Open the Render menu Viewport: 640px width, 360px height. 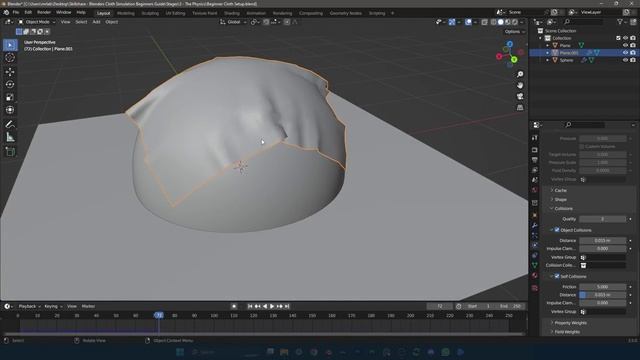pos(44,13)
